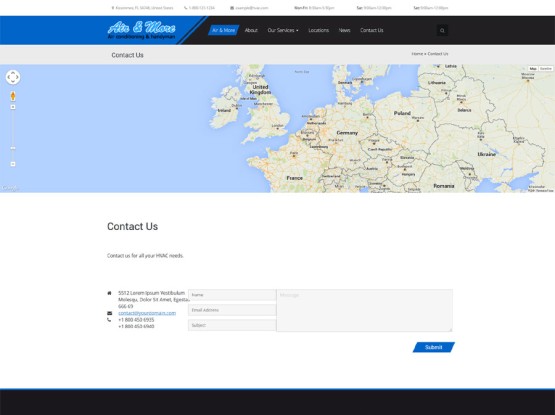Open the Locations menu item

pos(319,30)
